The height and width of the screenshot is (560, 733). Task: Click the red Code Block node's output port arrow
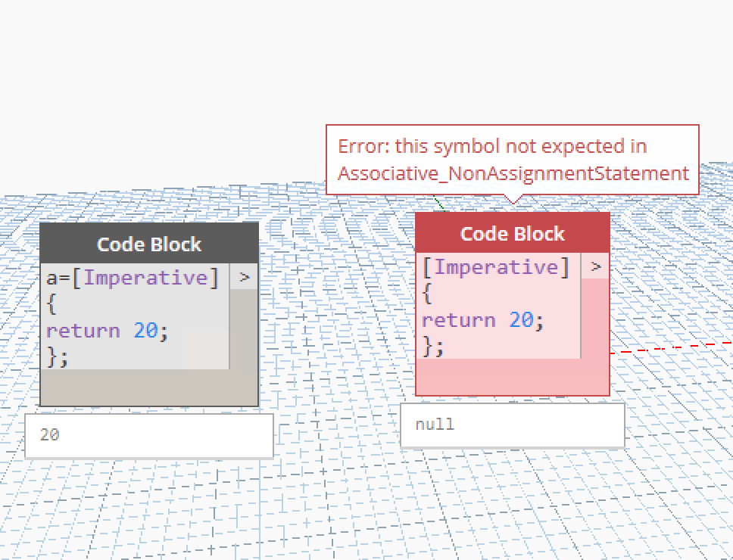point(596,266)
